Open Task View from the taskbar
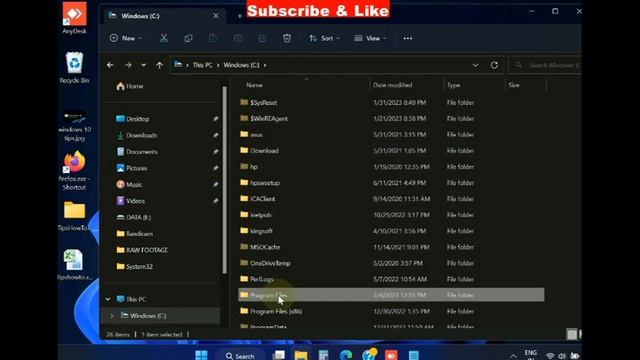 coord(279,355)
